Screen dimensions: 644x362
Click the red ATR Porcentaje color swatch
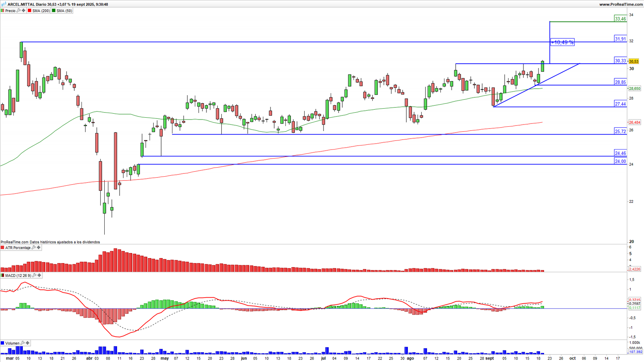(x=2, y=248)
